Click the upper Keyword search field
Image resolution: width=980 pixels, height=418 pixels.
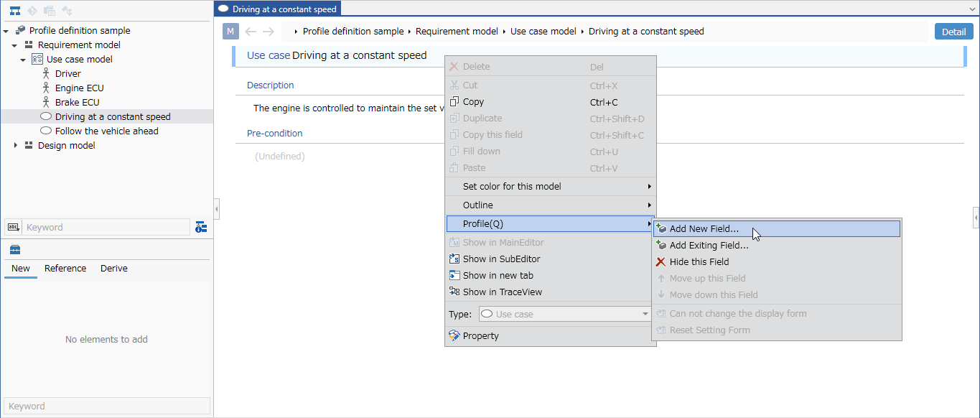point(106,227)
